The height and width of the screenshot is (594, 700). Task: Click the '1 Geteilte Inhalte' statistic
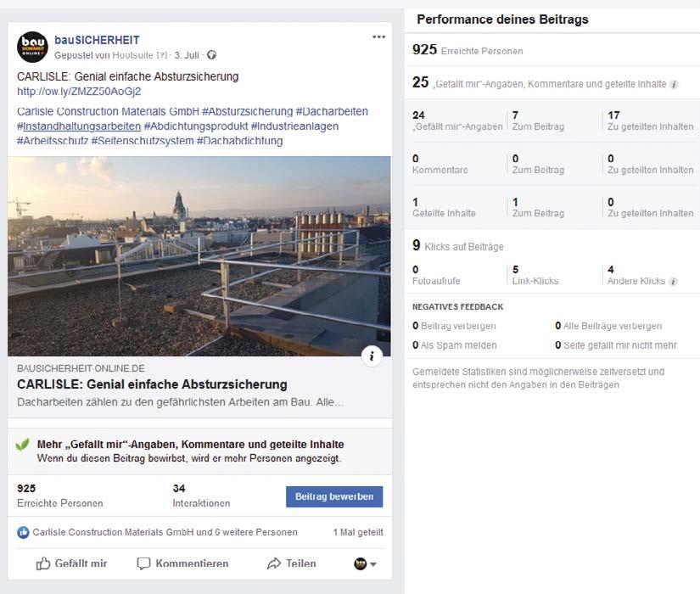pos(445,208)
